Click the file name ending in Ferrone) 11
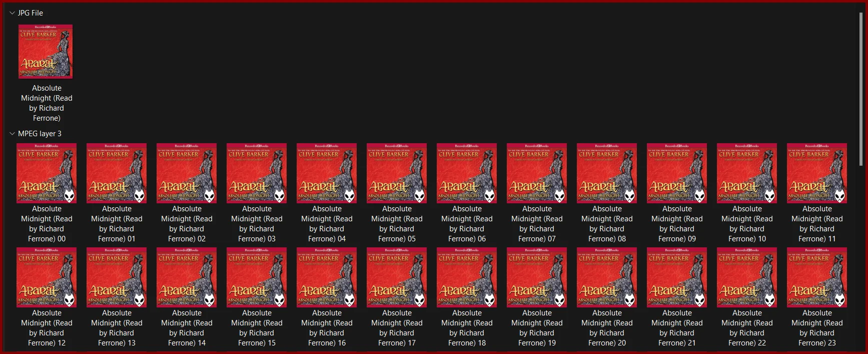 pos(817,224)
